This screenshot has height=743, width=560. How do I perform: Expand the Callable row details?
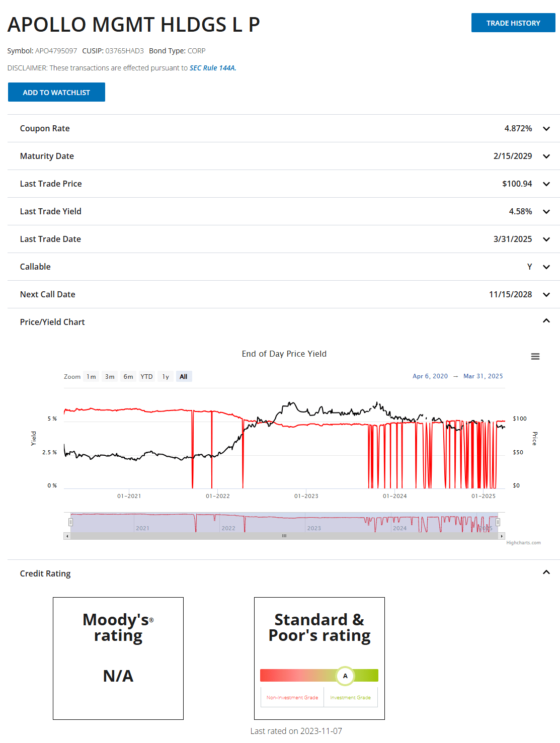point(546,267)
